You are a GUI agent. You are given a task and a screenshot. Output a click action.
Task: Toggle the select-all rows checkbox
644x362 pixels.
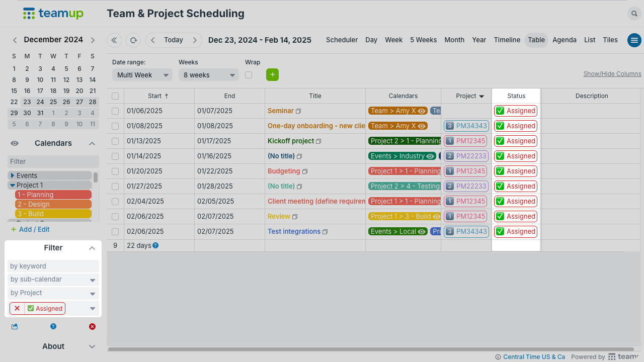(115, 96)
